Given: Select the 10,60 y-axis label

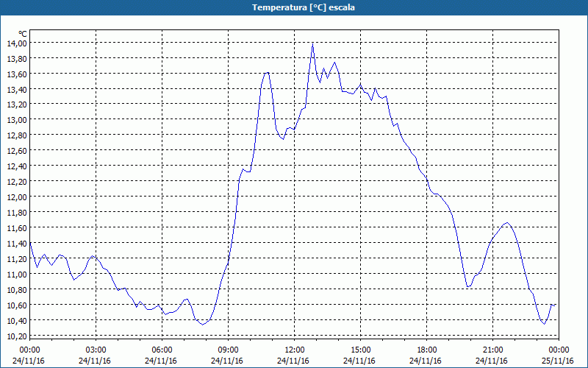Looking at the screenshot, I should click(x=17, y=305).
